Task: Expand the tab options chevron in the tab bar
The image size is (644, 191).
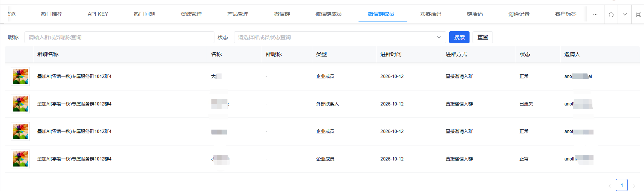Action: click(624, 14)
